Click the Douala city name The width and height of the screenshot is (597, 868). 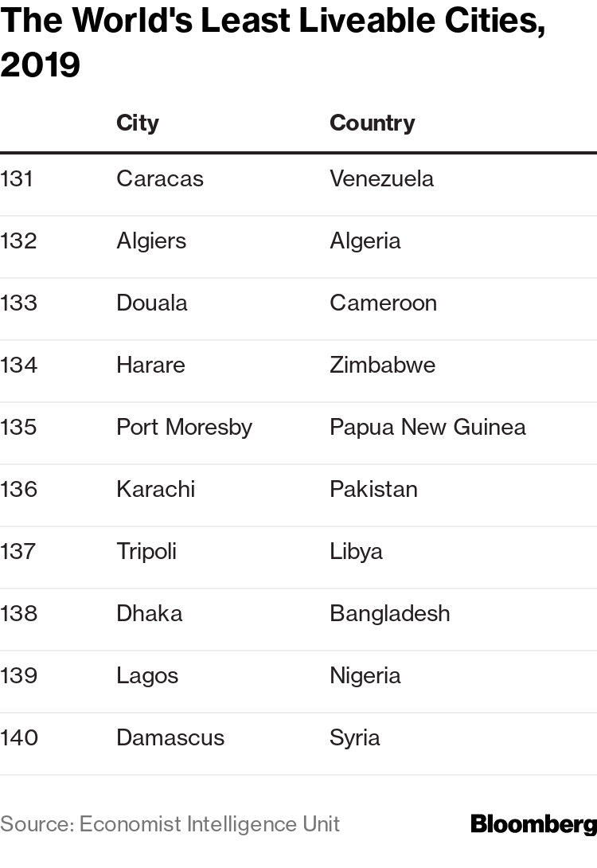tap(151, 303)
